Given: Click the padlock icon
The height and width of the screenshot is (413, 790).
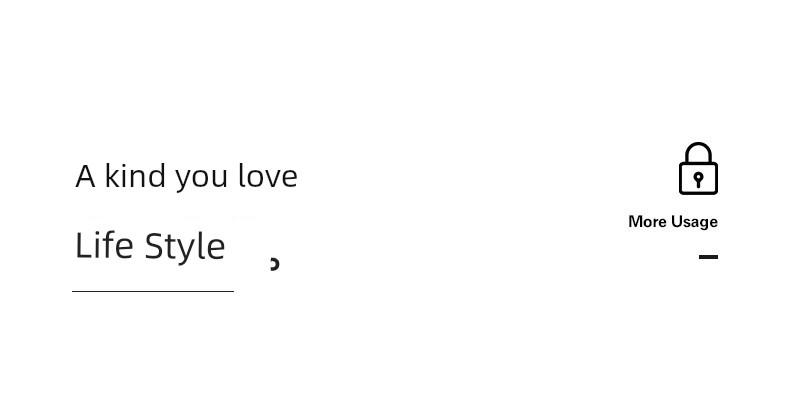Looking at the screenshot, I should click(698, 168).
